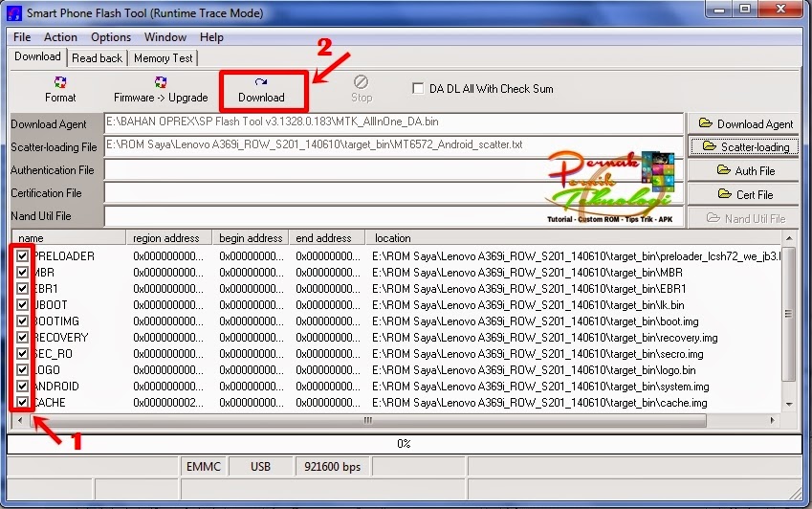The height and width of the screenshot is (509, 812).
Task: Click the Scatter-loading browse button
Action: coord(743,147)
